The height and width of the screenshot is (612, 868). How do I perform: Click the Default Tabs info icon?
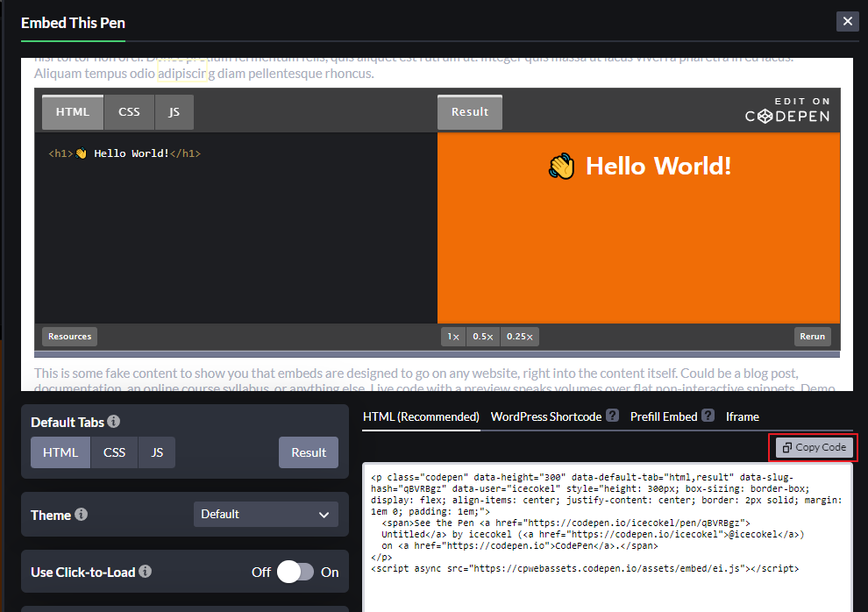[x=113, y=422]
